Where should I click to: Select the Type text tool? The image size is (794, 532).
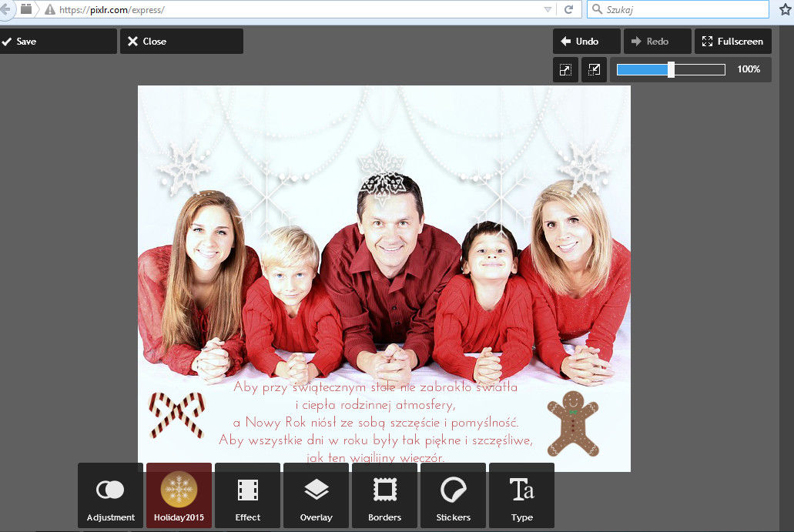[x=521, y=496]
